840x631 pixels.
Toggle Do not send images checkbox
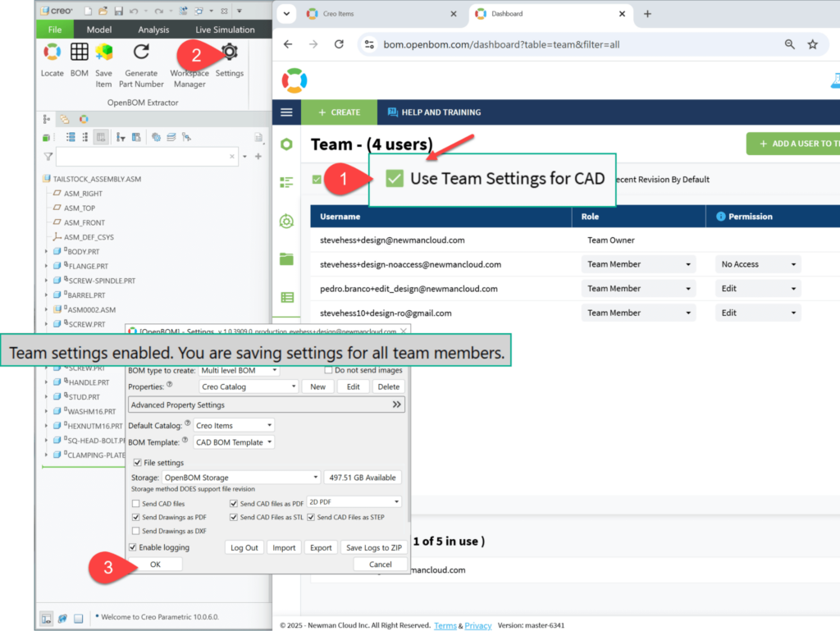tap(328, 370)
